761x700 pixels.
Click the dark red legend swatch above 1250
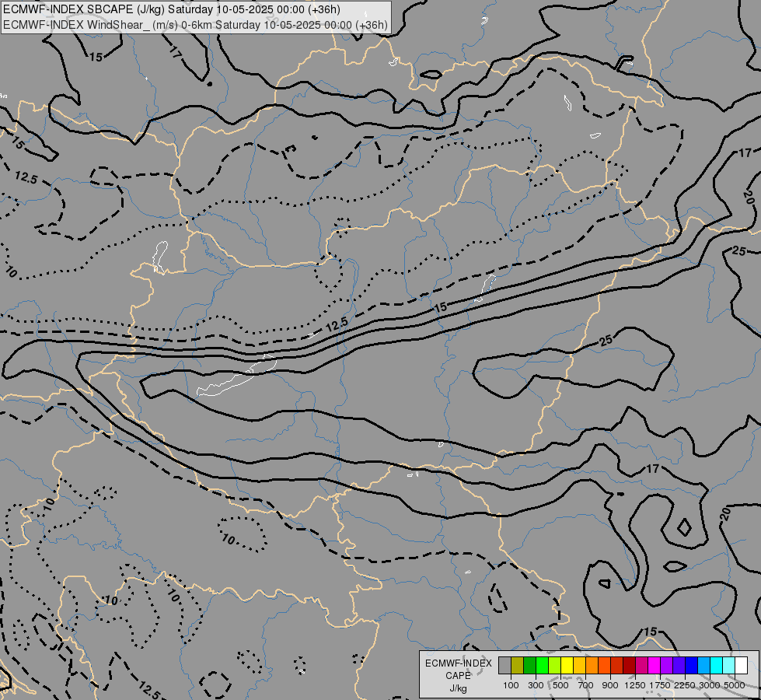[x=630, y=665]
